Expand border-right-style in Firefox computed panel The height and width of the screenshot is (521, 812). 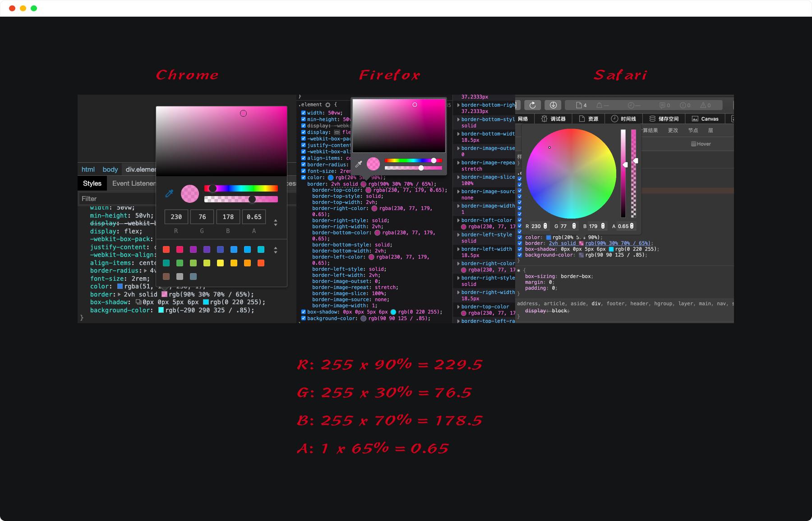pos(458,278)
